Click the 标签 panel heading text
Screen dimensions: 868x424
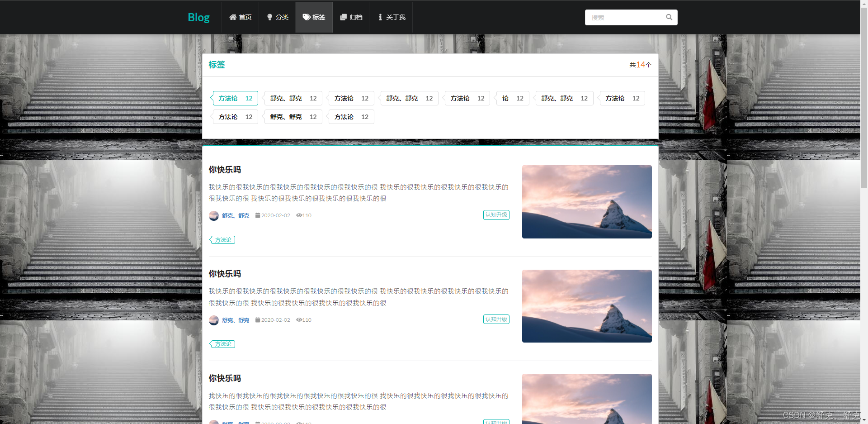pos(217,65)
